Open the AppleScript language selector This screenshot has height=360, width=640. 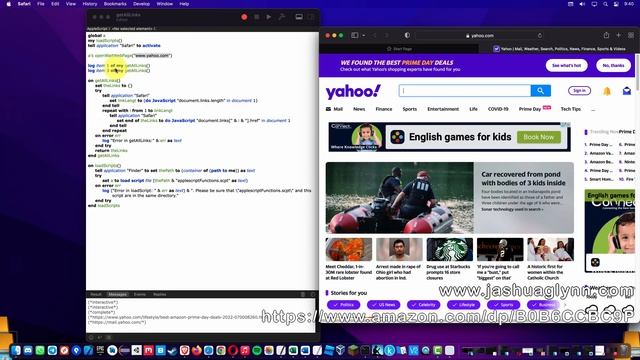(x=97, y=29)
